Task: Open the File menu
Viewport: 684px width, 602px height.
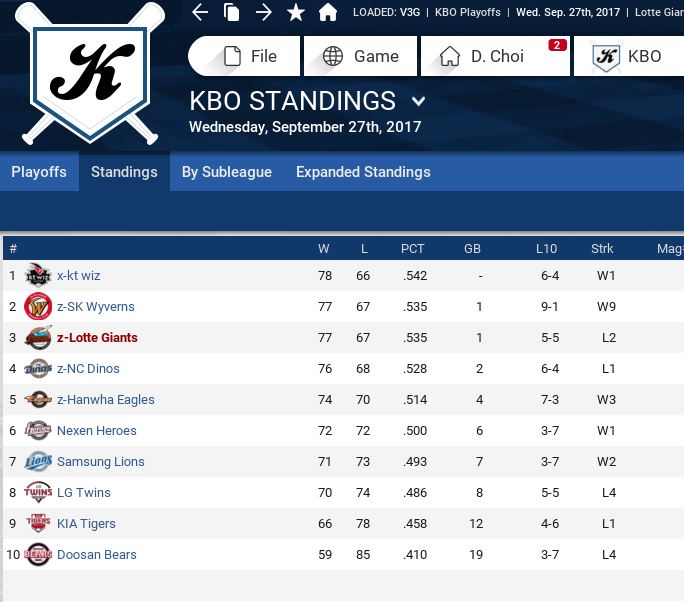Action: [245, 56]
